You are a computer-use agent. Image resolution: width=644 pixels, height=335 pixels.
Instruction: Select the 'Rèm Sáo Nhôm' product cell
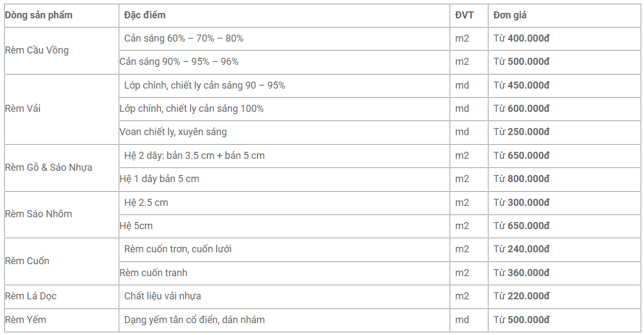(38, 214)
